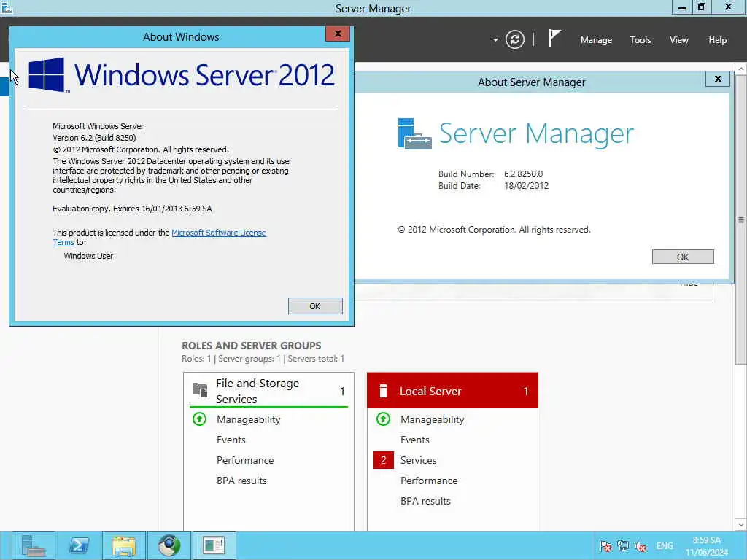Image resolution: width=747 pixels, height=560 pixels.
Task: Open the Tools menu
Action: pyautogui.click(x=640, y=40)
